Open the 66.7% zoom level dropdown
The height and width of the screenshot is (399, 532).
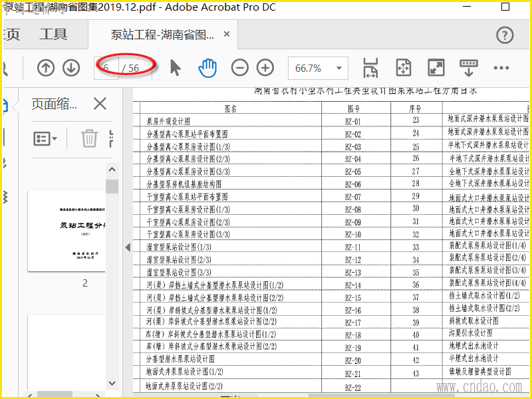pos(318,68)
